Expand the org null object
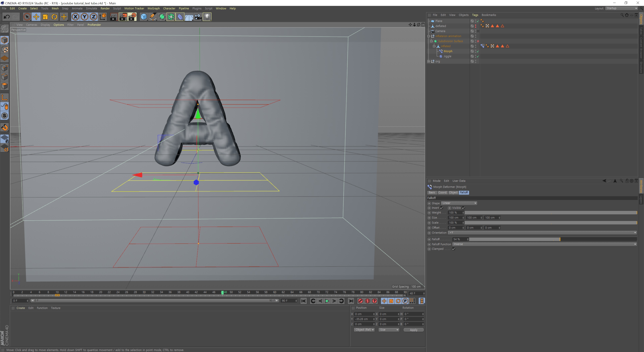This screenshot has width=644, height=352. [429, 61]
